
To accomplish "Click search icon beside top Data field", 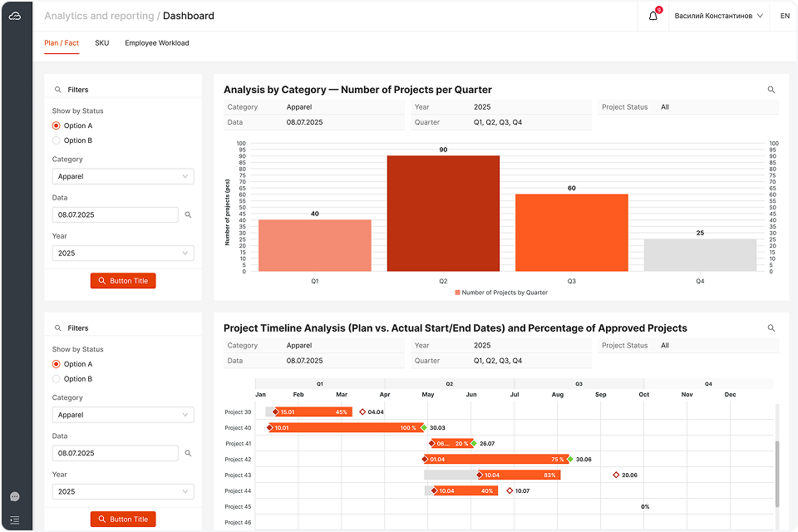I will [188, 214].
